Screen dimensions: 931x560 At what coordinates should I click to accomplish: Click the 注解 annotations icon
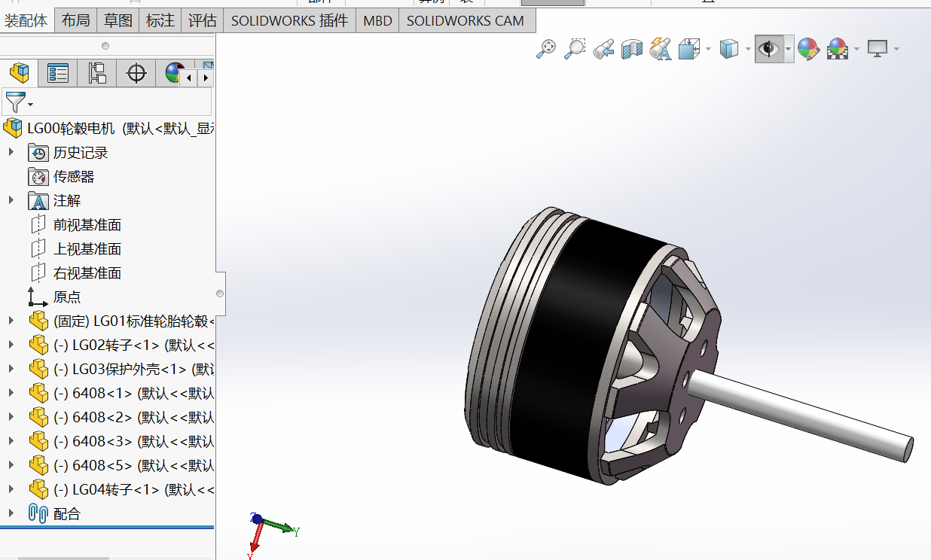tap(38, 201)
